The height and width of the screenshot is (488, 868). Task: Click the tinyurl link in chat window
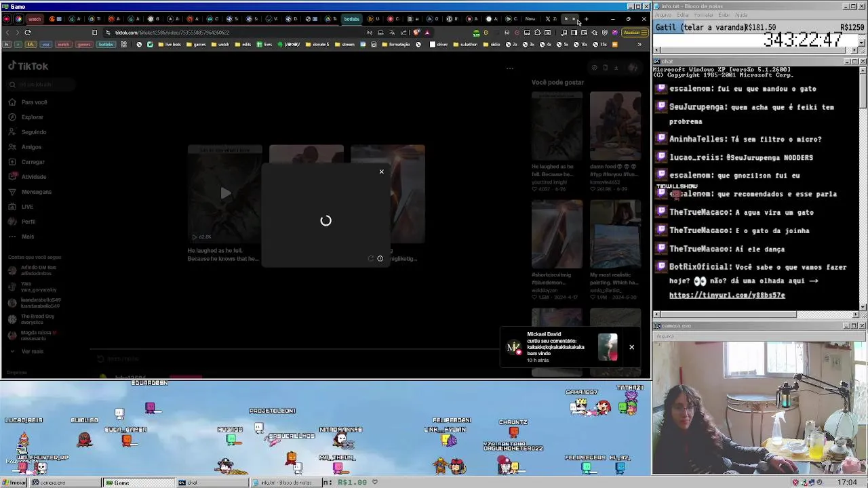727,296
